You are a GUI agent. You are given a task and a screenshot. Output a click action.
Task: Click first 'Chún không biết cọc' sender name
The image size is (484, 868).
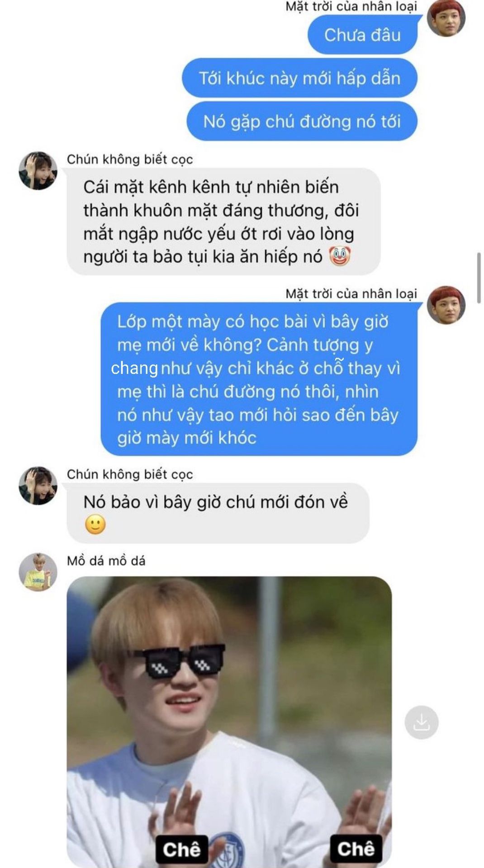(130, 159)
